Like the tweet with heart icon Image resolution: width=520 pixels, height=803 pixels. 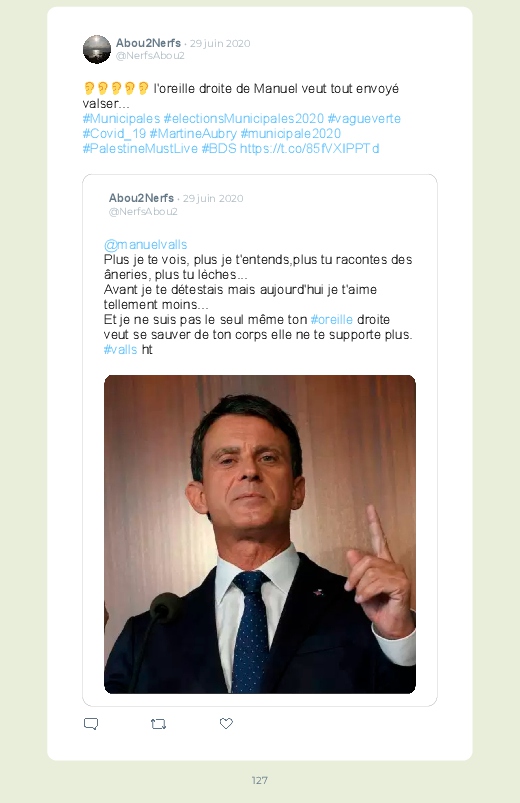[226, 723]
